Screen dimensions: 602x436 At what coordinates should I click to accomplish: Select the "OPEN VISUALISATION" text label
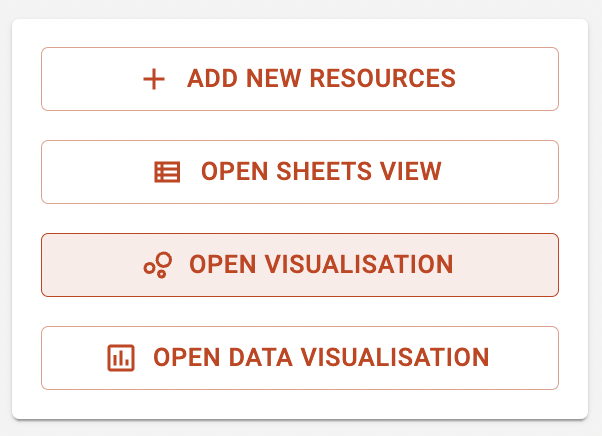point(321,264)
